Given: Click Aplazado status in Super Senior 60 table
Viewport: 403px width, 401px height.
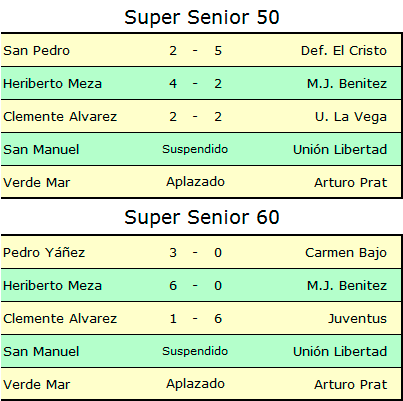Looking at the screenshot, I should point(195,384).
